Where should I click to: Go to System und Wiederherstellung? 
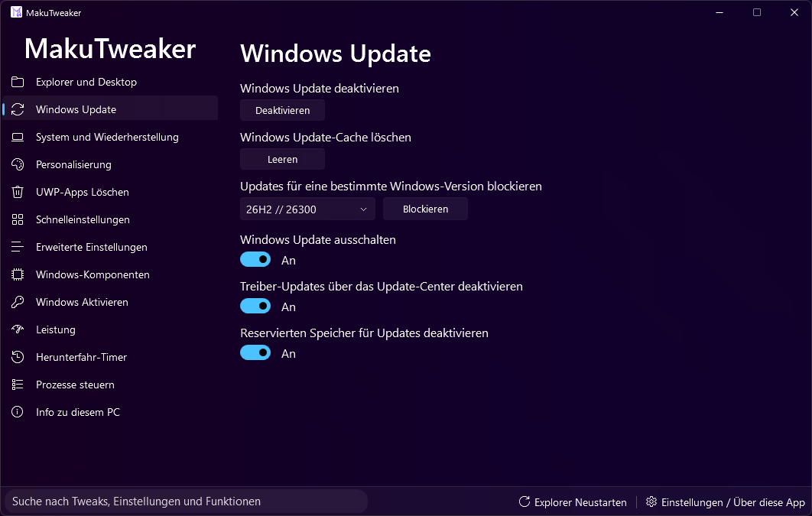click(x=110, y=137)
